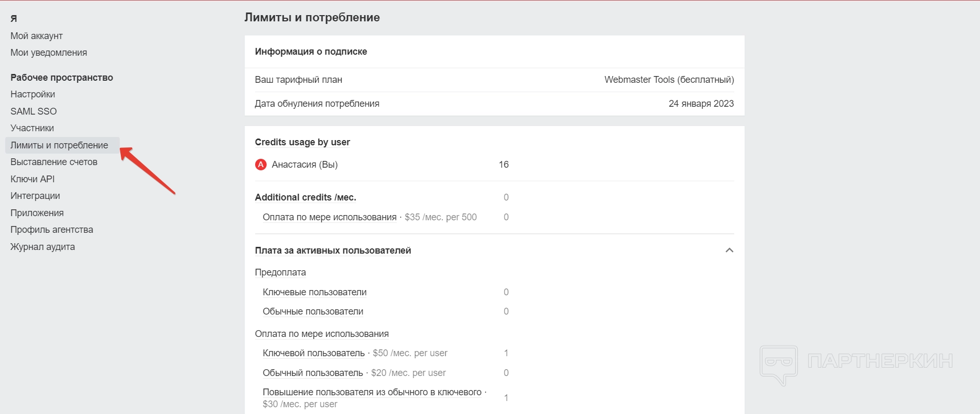Open Профиль агентства page

click(52, 230)
